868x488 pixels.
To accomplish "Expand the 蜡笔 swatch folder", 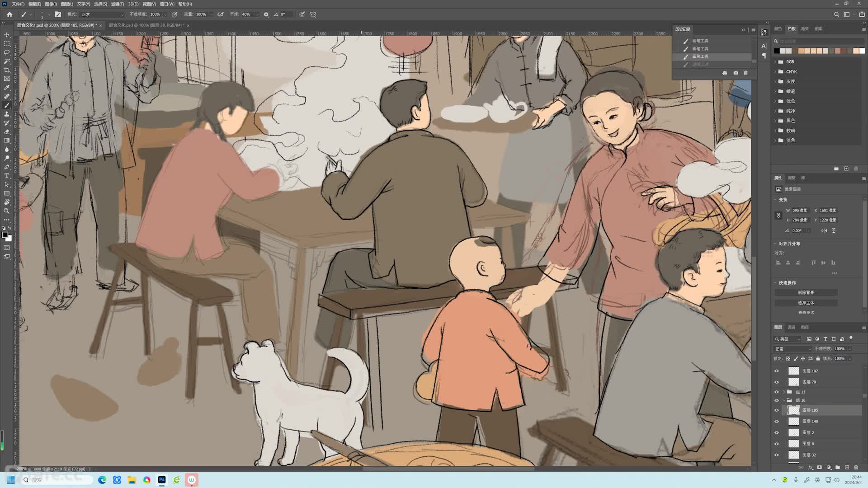I will point(775,91).
